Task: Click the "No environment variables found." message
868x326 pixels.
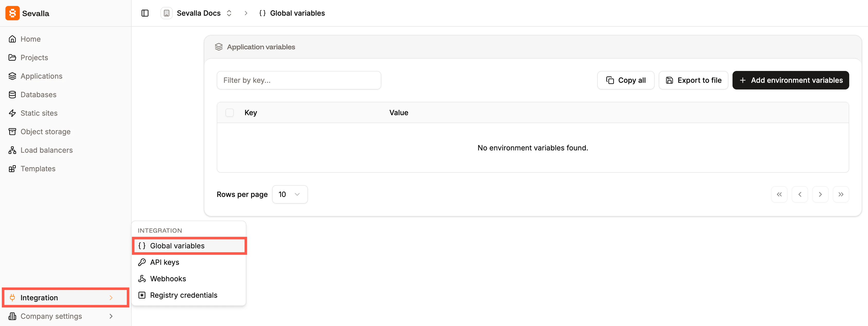Action: pyautogui.click(x=533, y=148)
